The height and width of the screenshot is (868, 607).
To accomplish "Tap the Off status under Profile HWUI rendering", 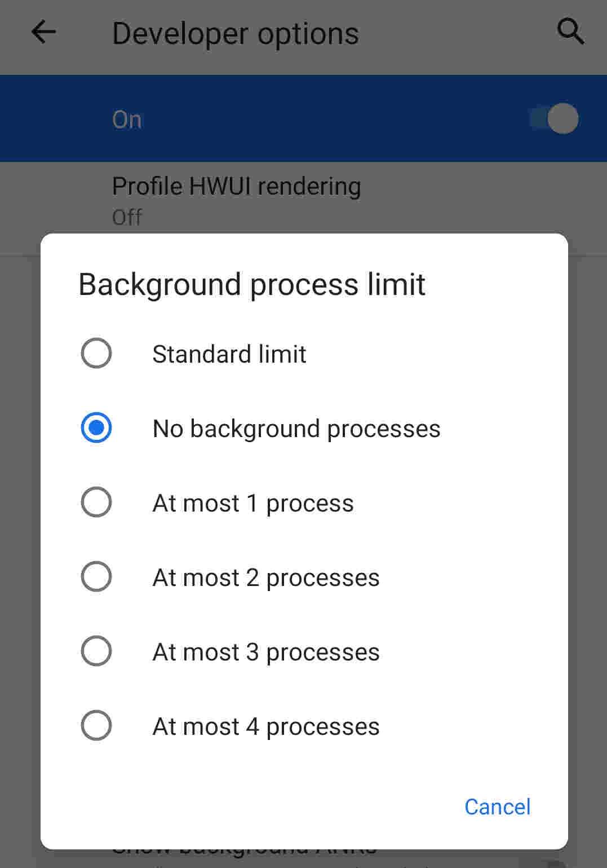I will 127,217.
